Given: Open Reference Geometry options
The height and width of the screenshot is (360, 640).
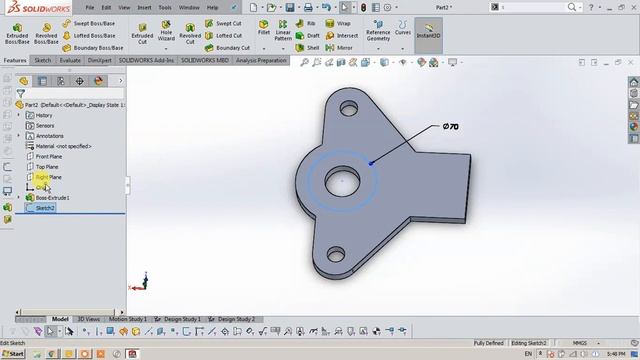Looking at the screenshot, I should tap(378, 31).
